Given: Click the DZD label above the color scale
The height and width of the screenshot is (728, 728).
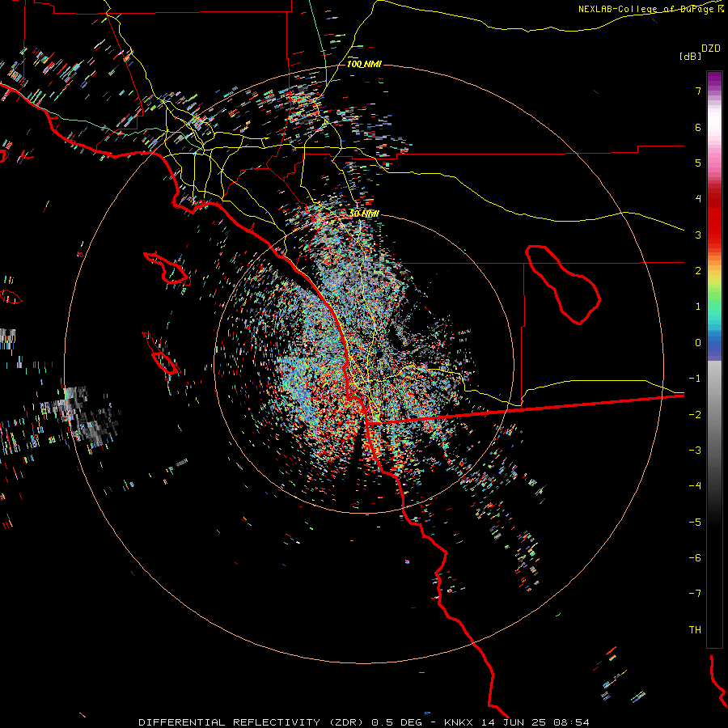Looking at the screenshot, I should (711, 49).
